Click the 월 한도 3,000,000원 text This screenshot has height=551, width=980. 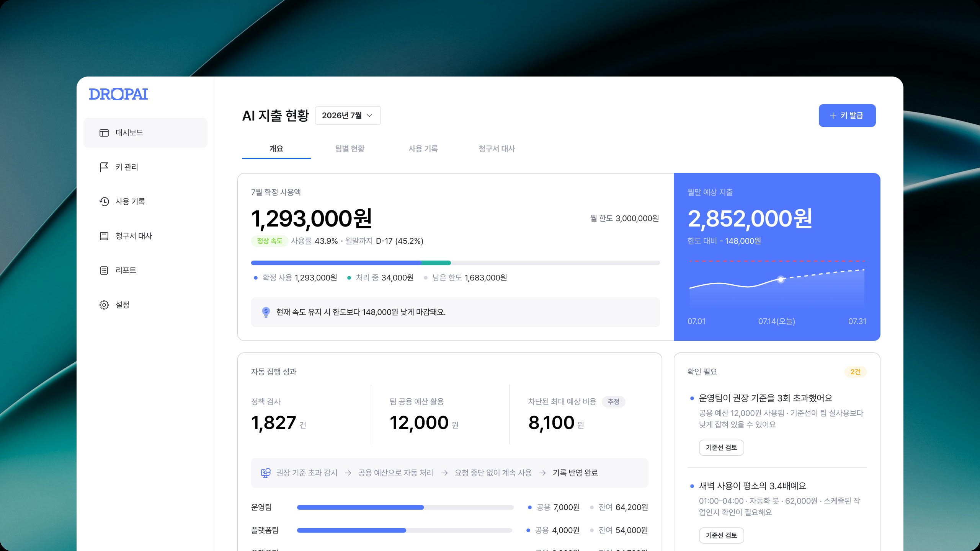coord(625,218)
